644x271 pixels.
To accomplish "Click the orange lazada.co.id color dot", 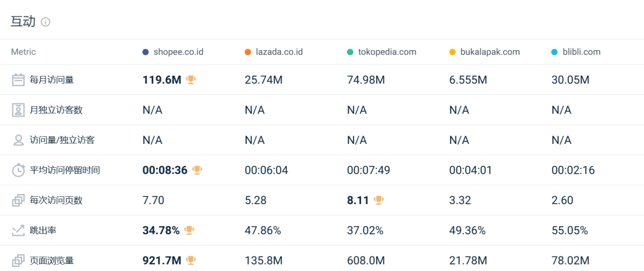I will [247, 52].
